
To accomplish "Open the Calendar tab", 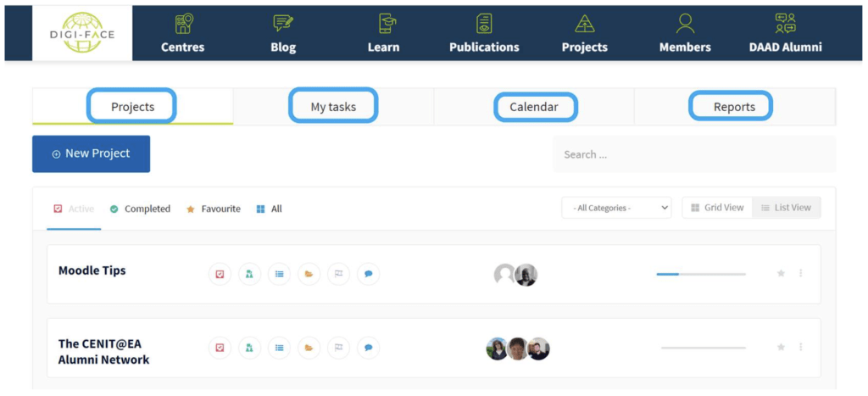I will click(534, 107).
